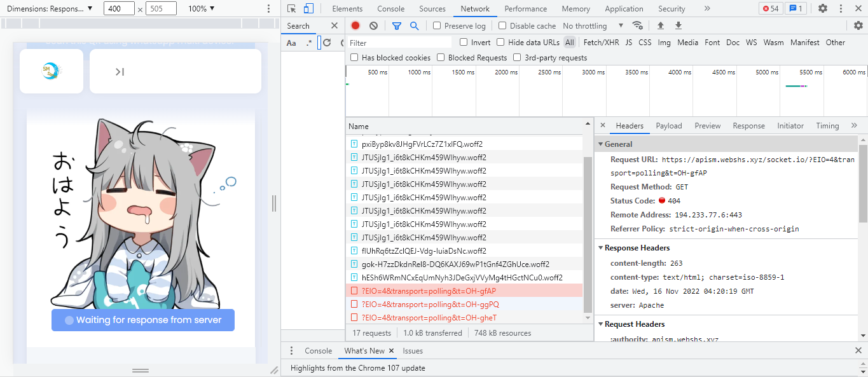Clear the network log
The width and height of the screenshot is (868, 377).
[373, 26]
